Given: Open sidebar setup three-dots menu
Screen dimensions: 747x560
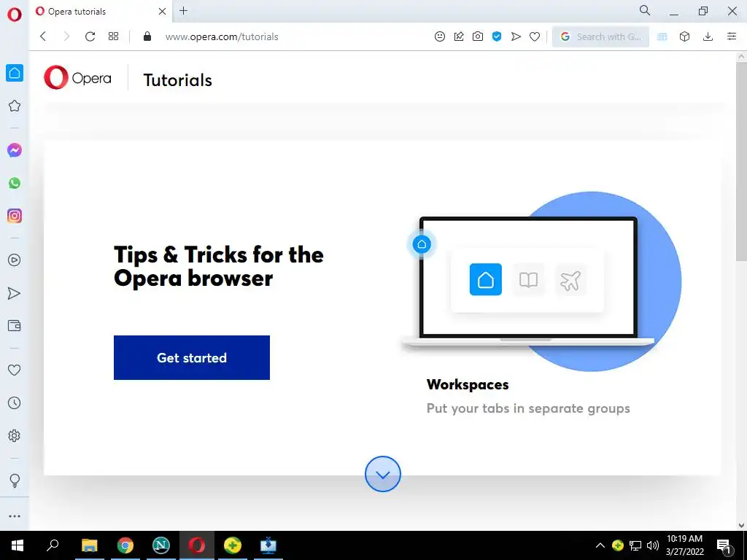Looking at the screenshot, I should (x=15, y=516).
